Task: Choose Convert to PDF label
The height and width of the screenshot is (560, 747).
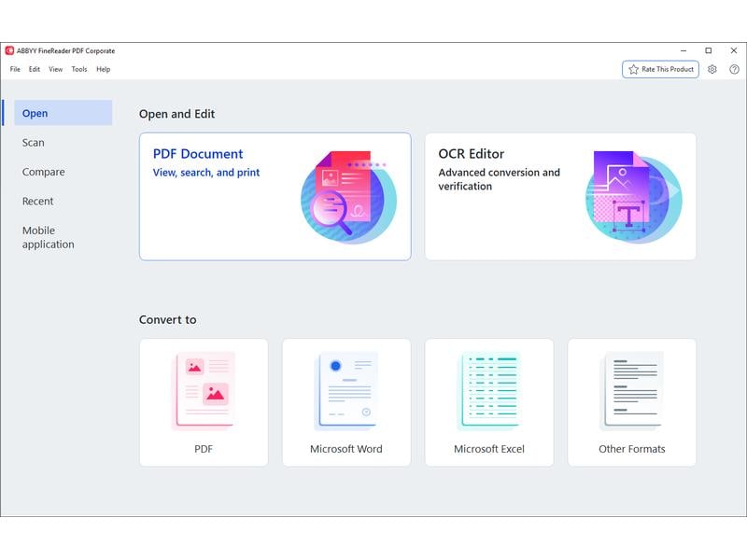Action: click(204, 449)
